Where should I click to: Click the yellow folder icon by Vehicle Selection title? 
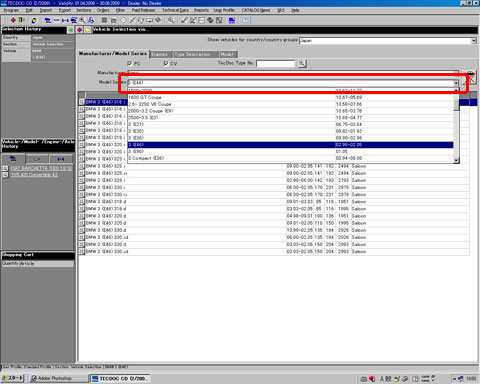88,30
